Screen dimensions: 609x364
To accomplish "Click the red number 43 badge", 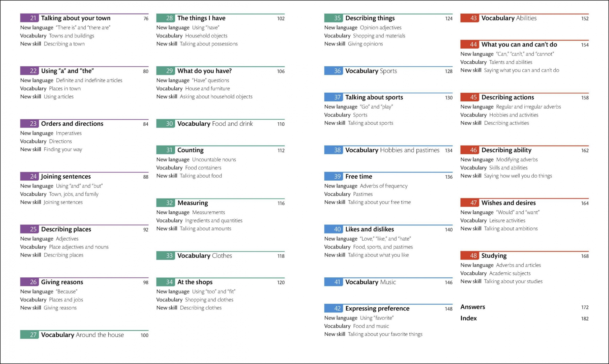I will [473, 18].
